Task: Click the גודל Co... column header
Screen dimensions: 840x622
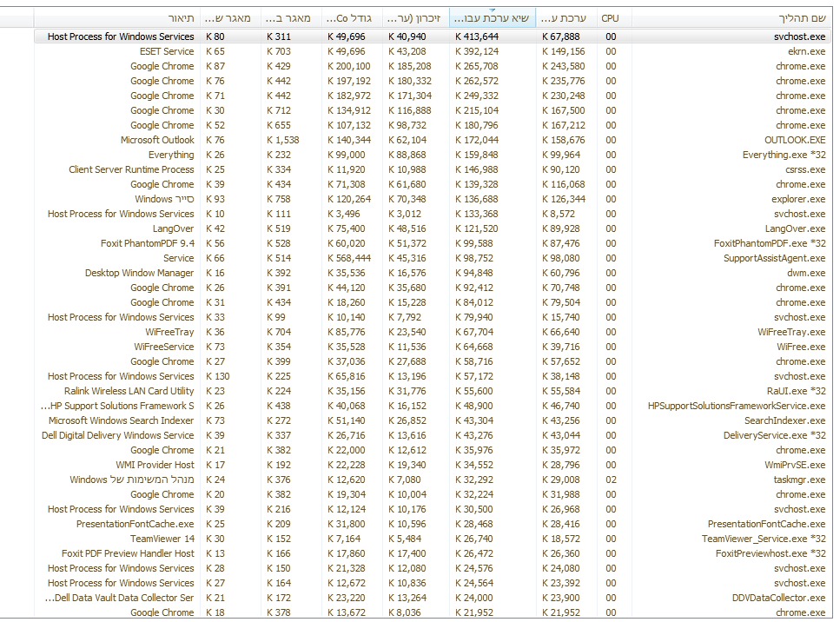Action: coord(352,18)
